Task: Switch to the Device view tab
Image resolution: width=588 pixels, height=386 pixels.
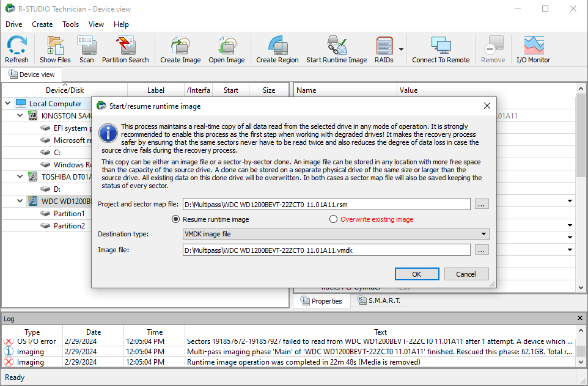Action: pos(32,75)
